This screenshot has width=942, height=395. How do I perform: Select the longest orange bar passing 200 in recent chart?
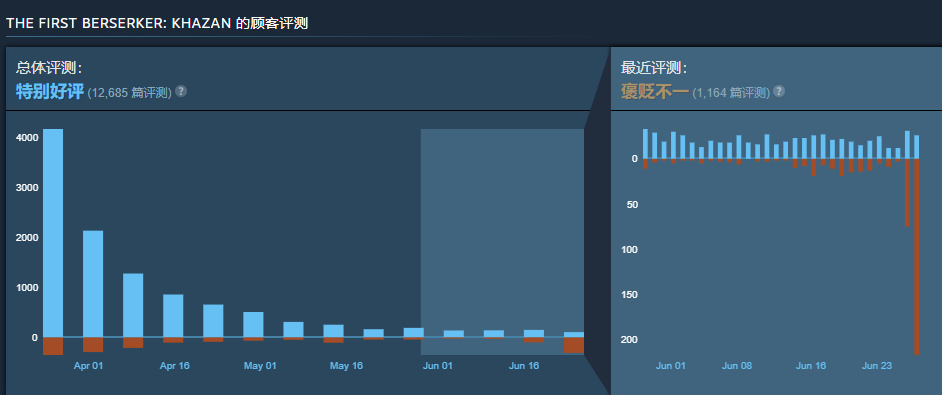pos(917,257)
